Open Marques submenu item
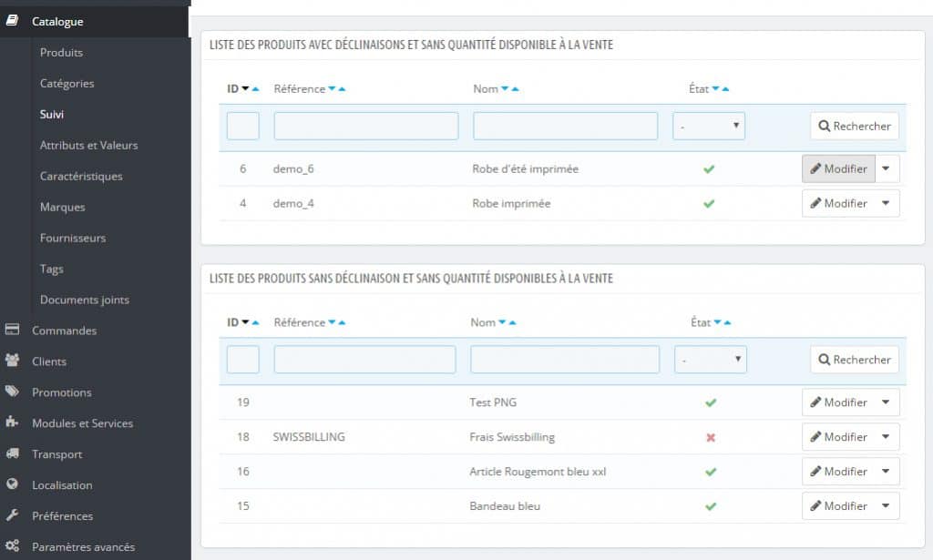This screenshot has width=933, height=560. click(x=63, y=207)
